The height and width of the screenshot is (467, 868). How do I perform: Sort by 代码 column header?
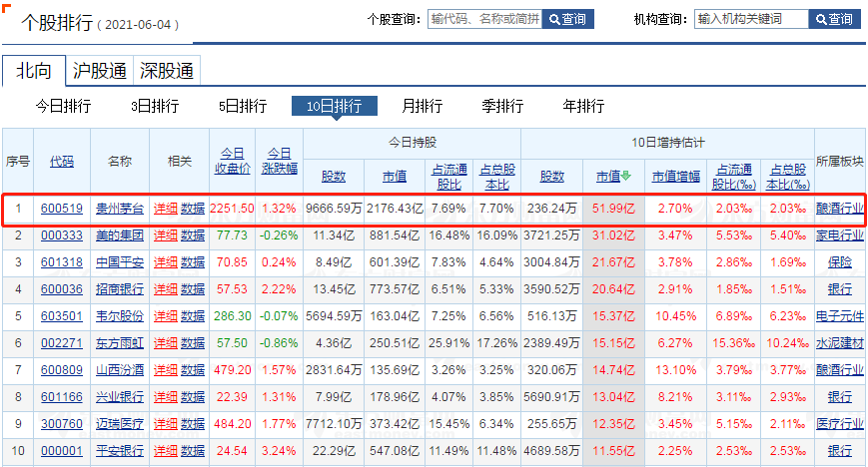pos(62,162)
